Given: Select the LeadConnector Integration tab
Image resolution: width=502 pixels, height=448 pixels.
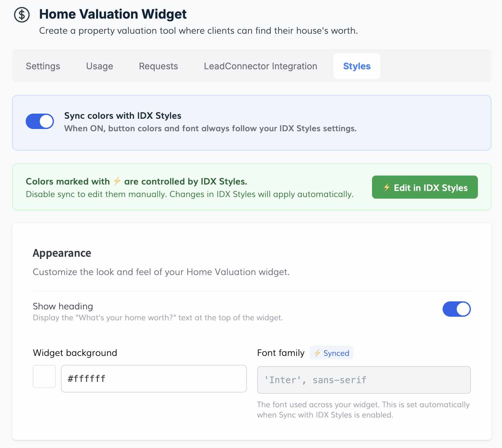Looking at the screenshot, I should click(260, 66).
